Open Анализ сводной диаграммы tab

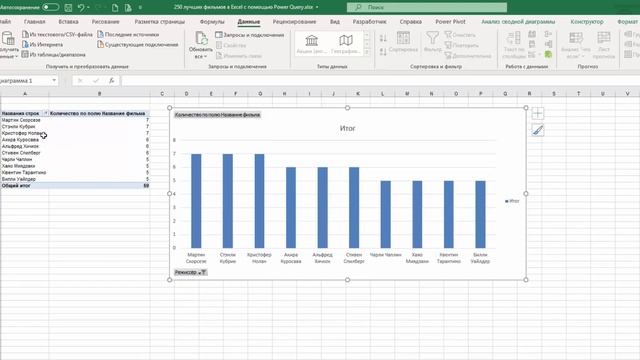pos(518,22)
